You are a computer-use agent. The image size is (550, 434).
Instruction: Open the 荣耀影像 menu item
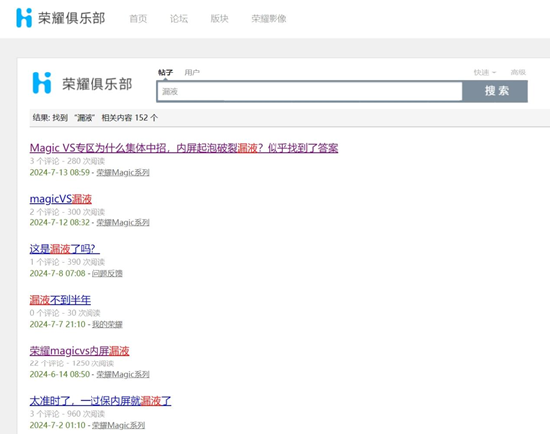269,19
